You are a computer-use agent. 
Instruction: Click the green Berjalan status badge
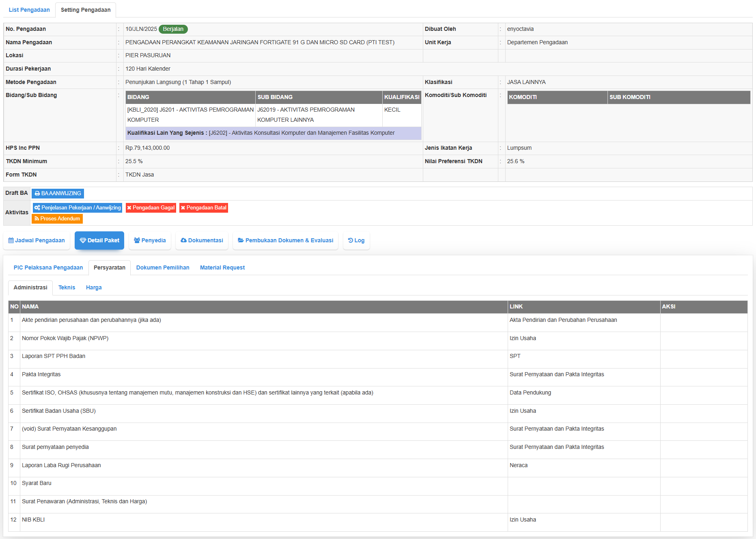[173, 29]
